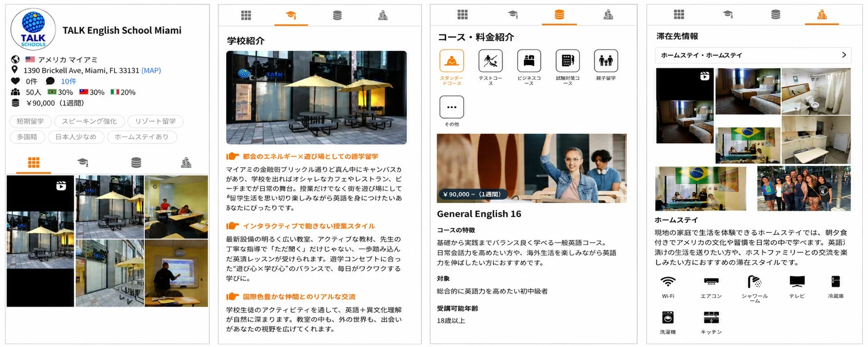Open the 10件 reviews link
Image resolution: width=868 pixels, height=347 pixels.
[x=69, y=81]
